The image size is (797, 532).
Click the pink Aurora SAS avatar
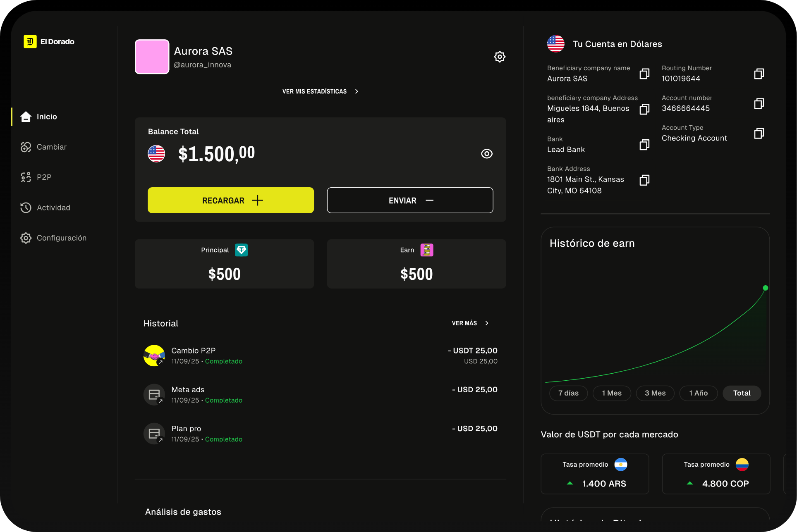tap(152, 57)
